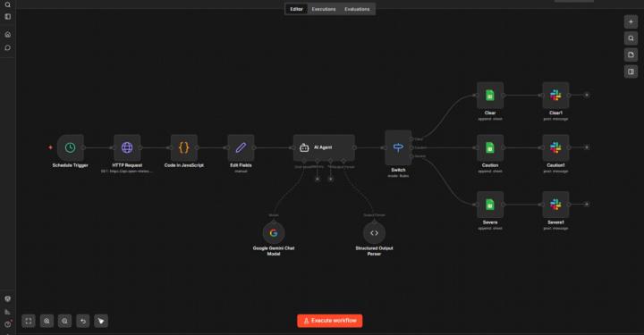This screenshot has height=335, width=644.
Task: Select the Structured Output Parser node
Action: (374, 233)
